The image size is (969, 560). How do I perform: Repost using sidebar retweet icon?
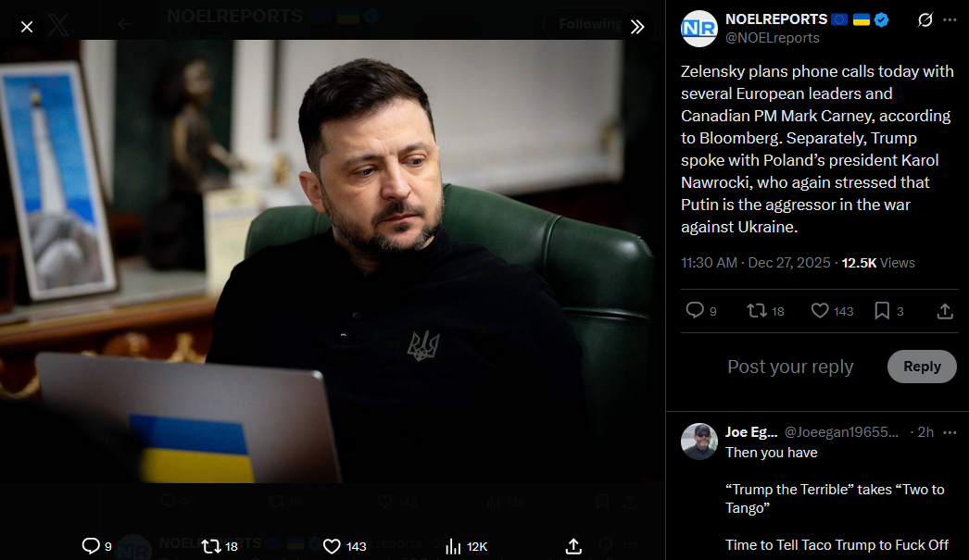tap(757, 311)
